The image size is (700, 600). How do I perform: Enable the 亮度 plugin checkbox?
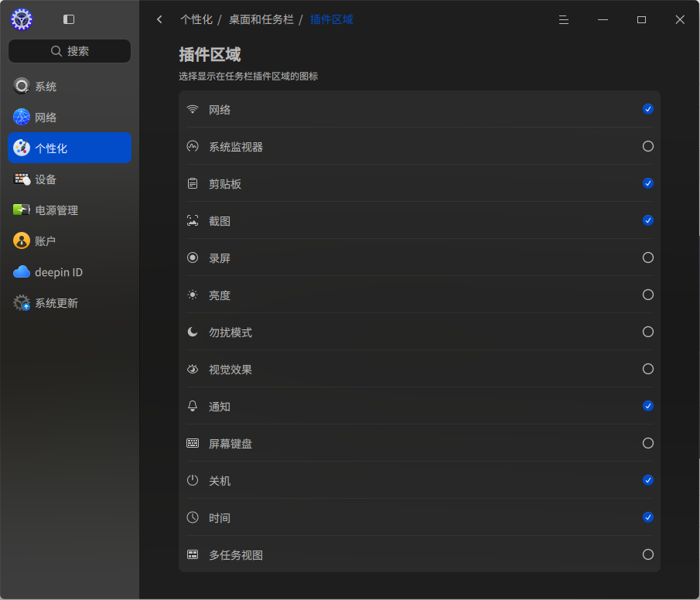(x=647, y=295)
